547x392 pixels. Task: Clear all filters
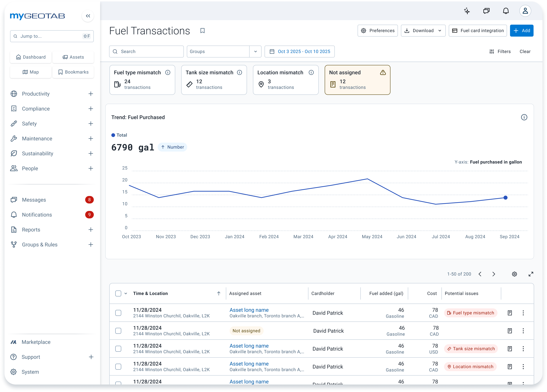[x=525, y=52]
